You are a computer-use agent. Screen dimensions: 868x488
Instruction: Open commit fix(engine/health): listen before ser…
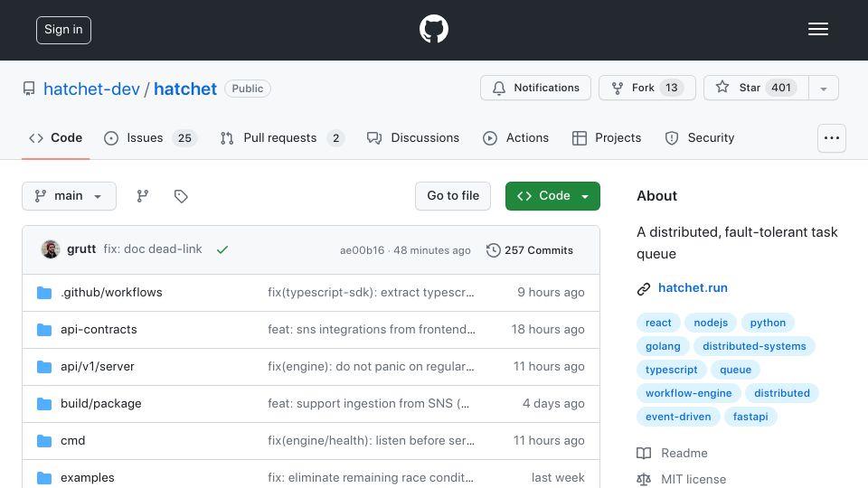click(371, 440)
